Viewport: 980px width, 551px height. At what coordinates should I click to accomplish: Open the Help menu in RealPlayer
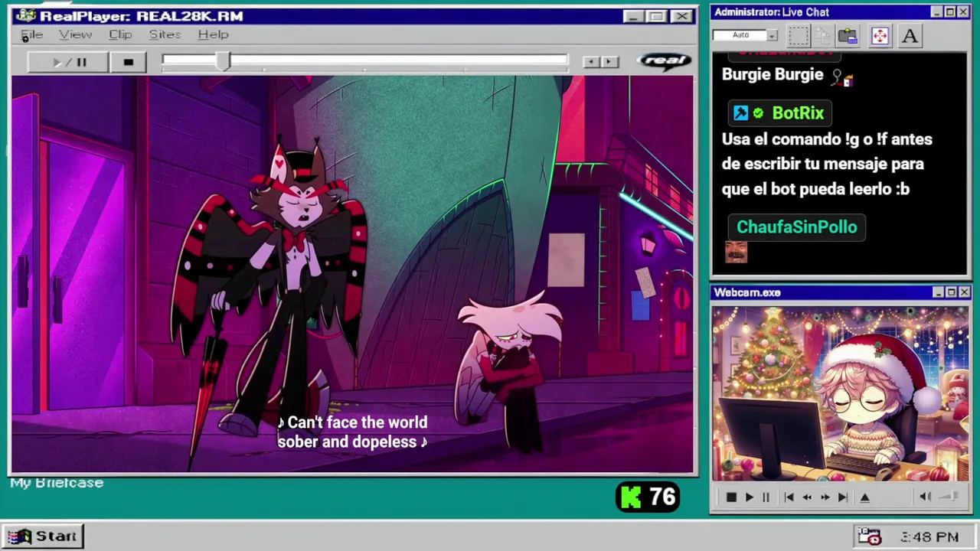click(213, 34)
